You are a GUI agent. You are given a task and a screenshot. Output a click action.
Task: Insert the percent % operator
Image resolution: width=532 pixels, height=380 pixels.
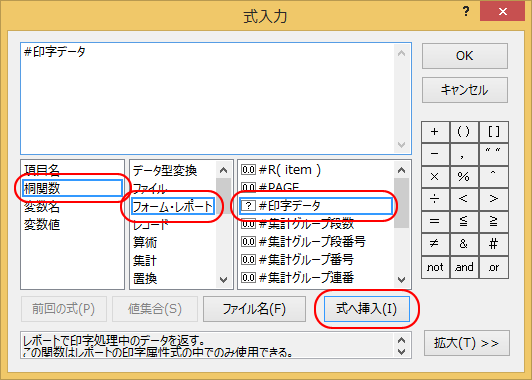point(464,176)
